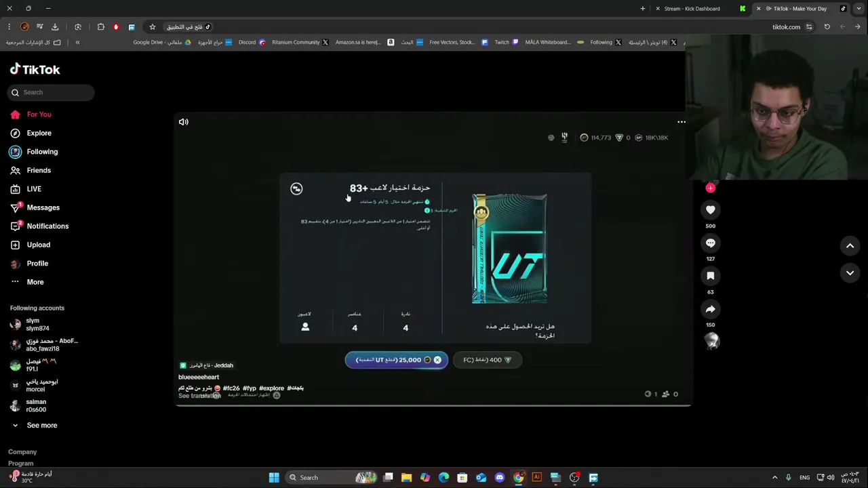
Task: Mute the video with speaker icon
Action: [184, 122]
